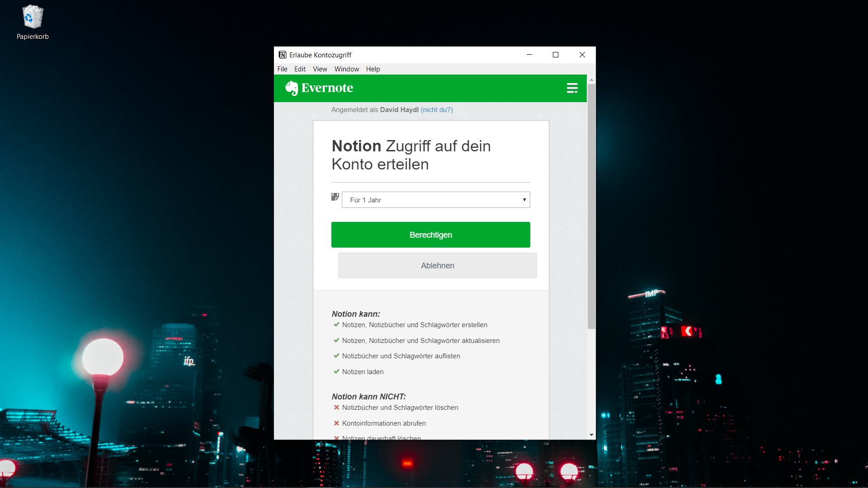Click the Ablehnen button
Screen dimensions: 868x488
point(438,266)
